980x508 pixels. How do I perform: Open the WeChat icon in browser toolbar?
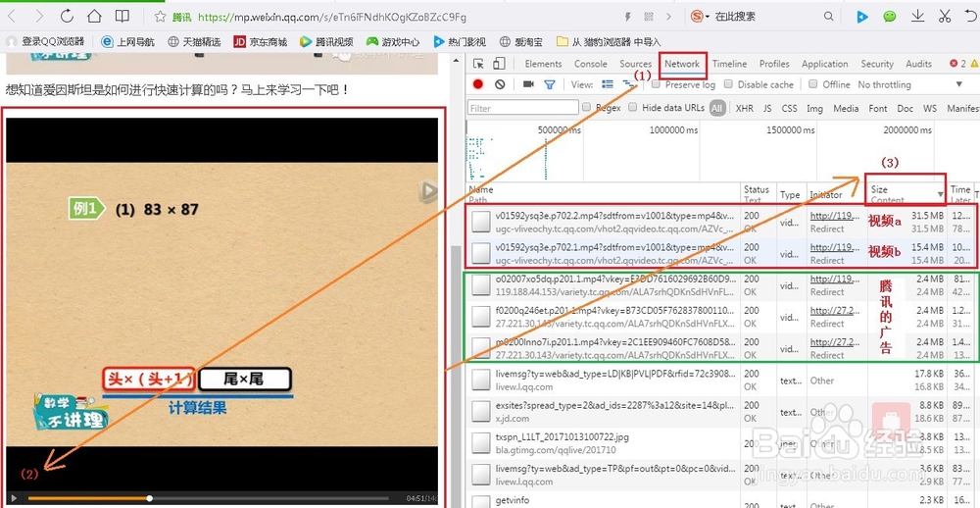click(x=890, y=17)
